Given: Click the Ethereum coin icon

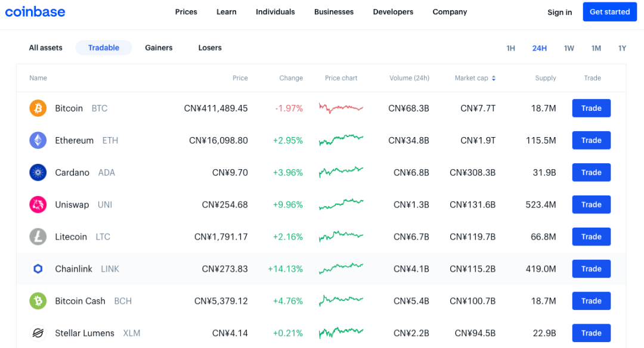Looking at the screenshot, I should [x=38, y=141].
